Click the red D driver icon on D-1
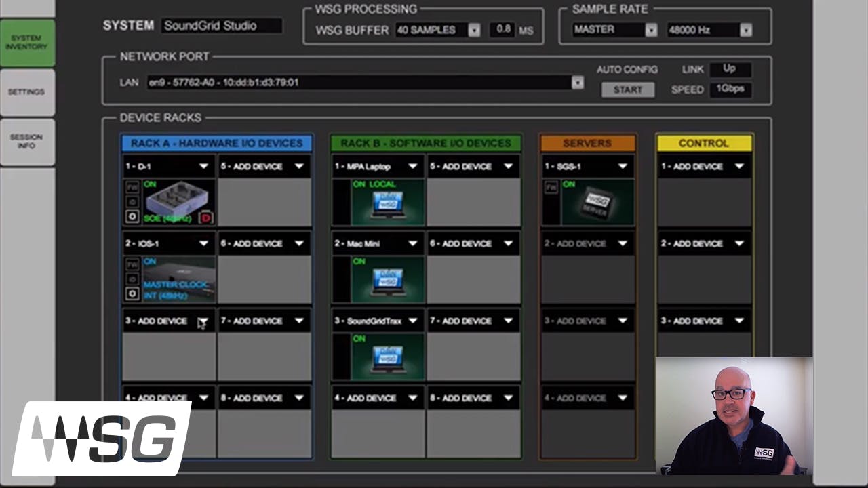Screen dimensions: 868x488 coord(205,218)
